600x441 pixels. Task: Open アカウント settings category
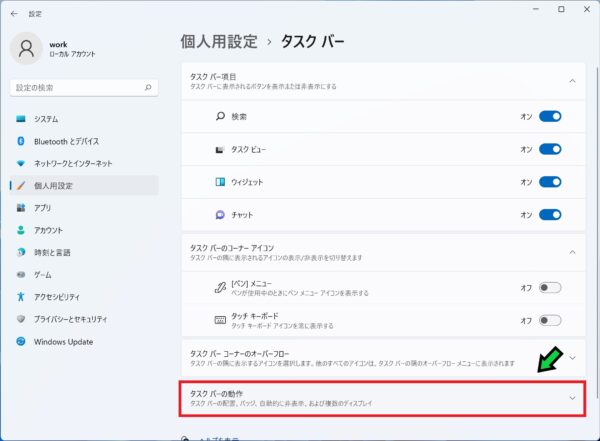84,230
